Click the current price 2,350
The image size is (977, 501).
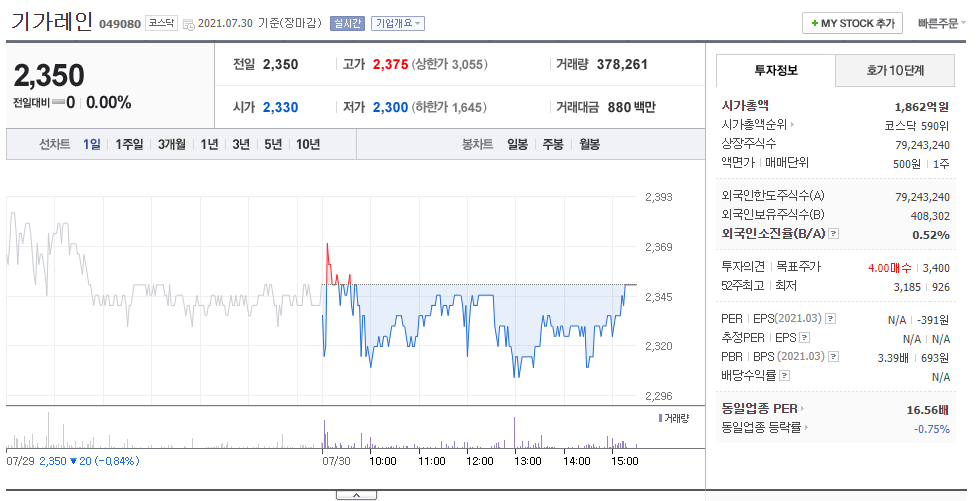click(x=49, y=75)
